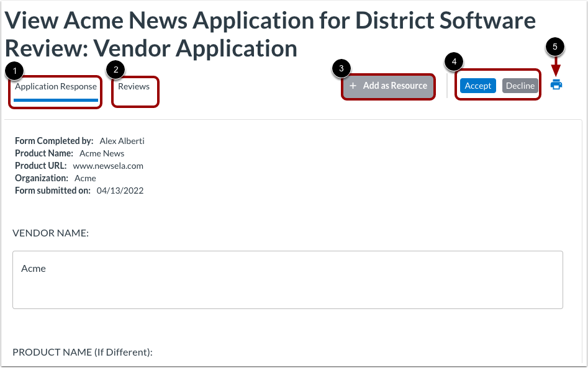Click inside the Vendor Name text box
Screen dimensions: 588x368
[x=287, y=280]
